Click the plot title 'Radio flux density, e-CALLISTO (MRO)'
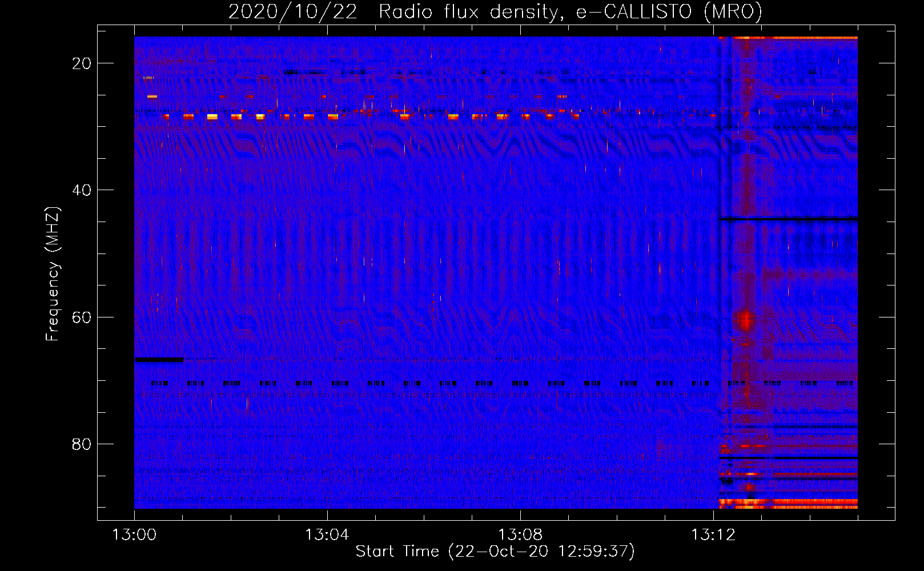Screen dimensions: 924x571 click(x=570, y=11)
